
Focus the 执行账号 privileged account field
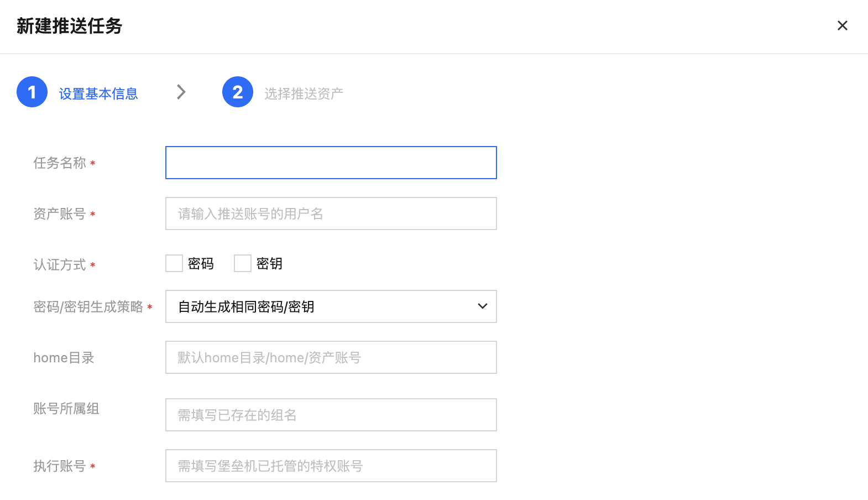pyautogui.click(x=331, y=466)
